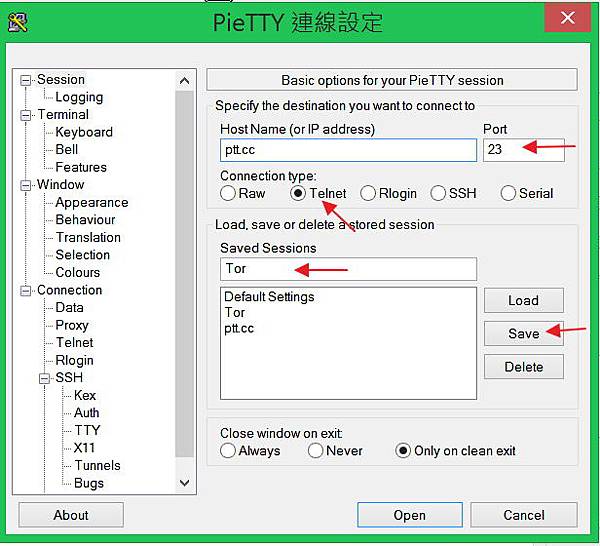
Task: Select the Window category label
Action: point(60,184)
